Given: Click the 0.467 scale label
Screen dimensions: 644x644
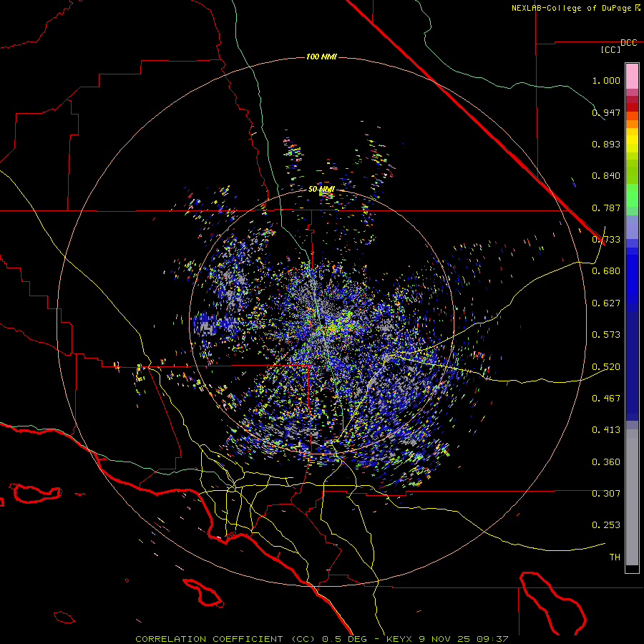Looking at the screenshot, I should pyautogui.click(x=606, y=399).
